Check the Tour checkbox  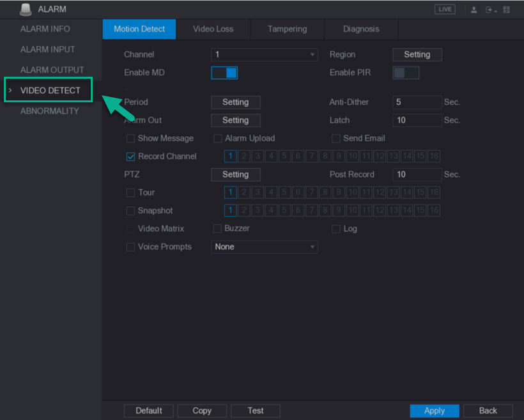point(130,192)
